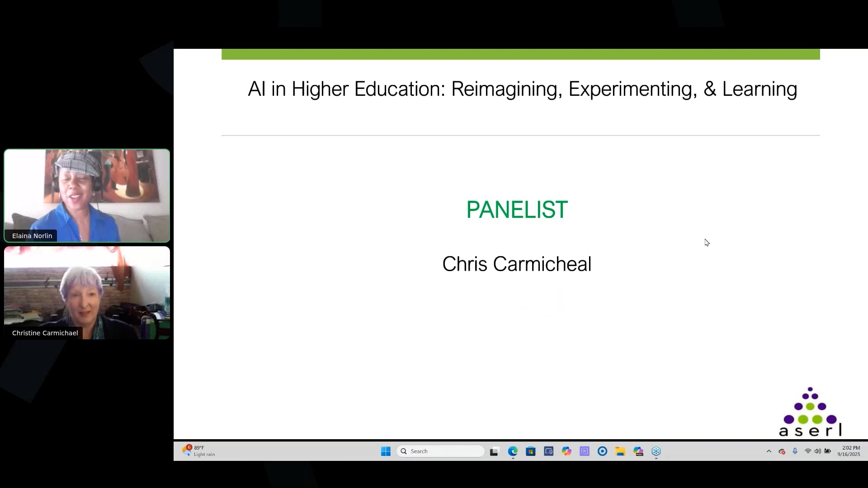Open the purple square taskbar app
Screen dimensions: 868x488
pos(585,451)
